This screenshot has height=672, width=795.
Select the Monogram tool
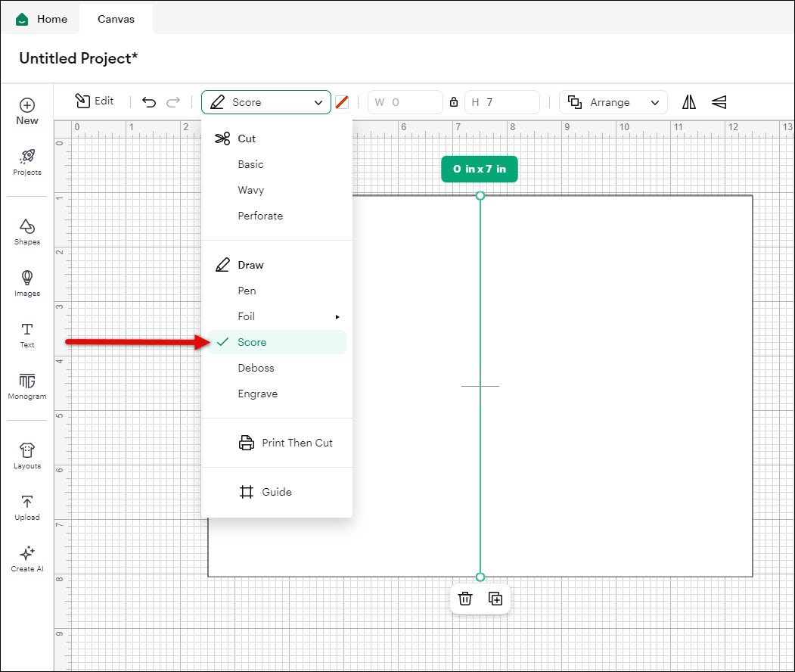coord(26,381)
